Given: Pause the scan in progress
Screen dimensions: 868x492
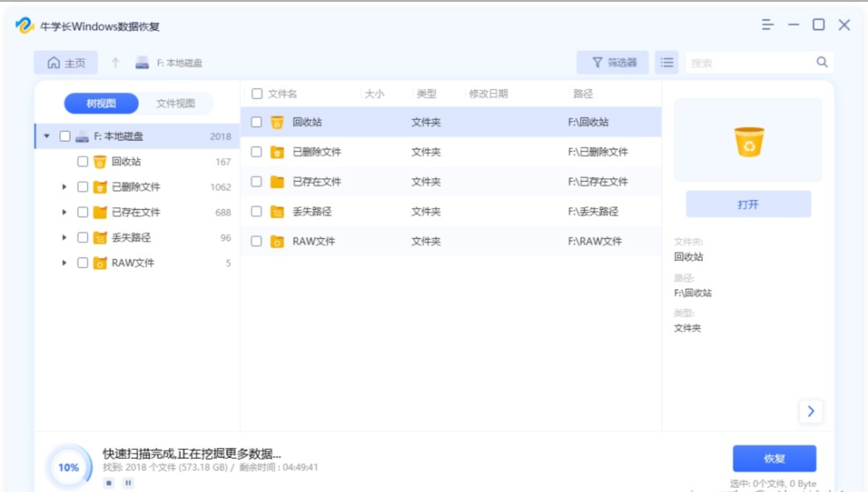Looking at the screenshot, I should pyautogui.click(x=128, y=483).
